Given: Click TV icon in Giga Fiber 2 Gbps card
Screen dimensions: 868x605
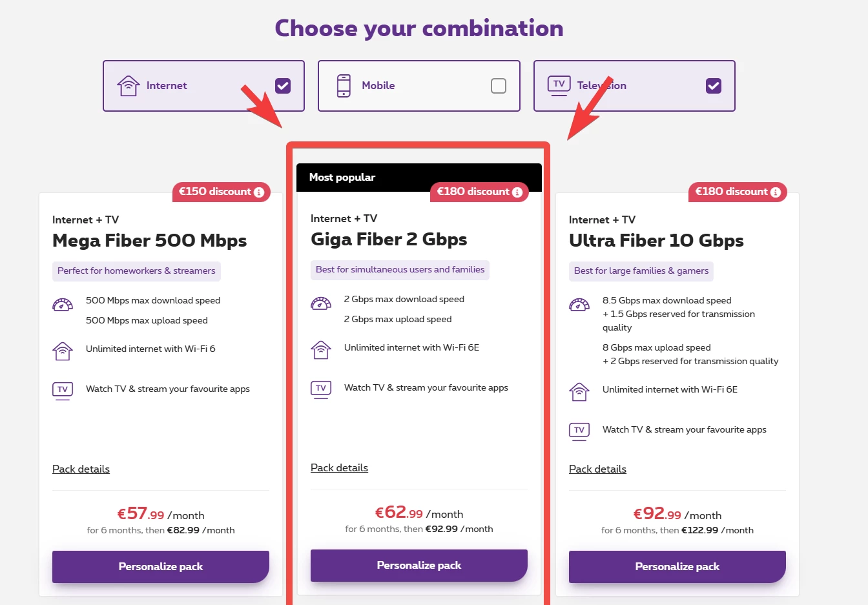Looking at the screenshot, I should [321, 389].
